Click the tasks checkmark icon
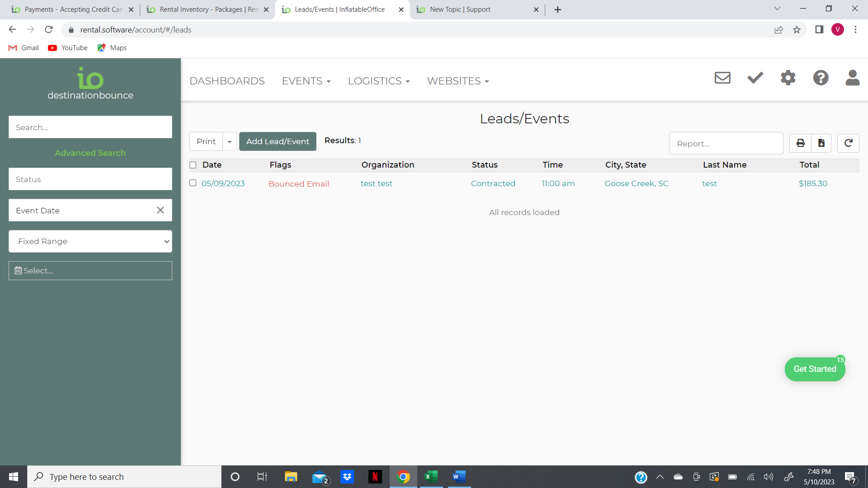This screenshot has height=488, width=868. 755,78
